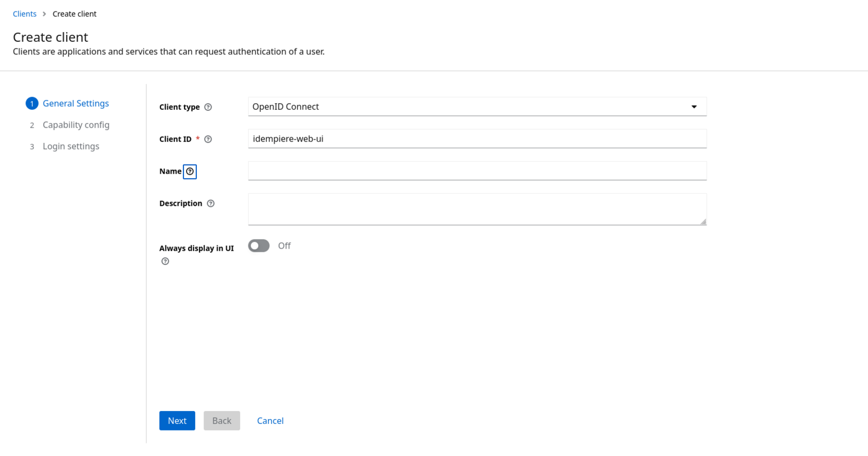Grab the Description textarea resize handle
This screenshot has height=456, width=868.
[703, 221]
